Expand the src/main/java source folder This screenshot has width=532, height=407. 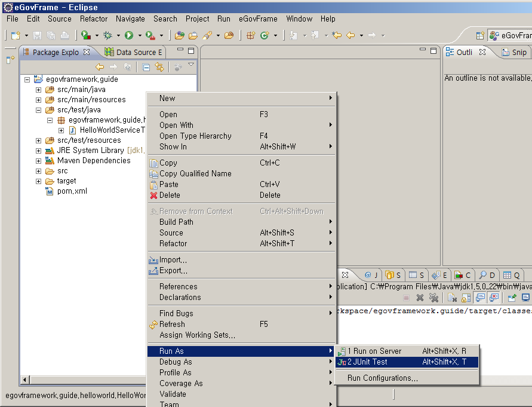pos(38,90)
